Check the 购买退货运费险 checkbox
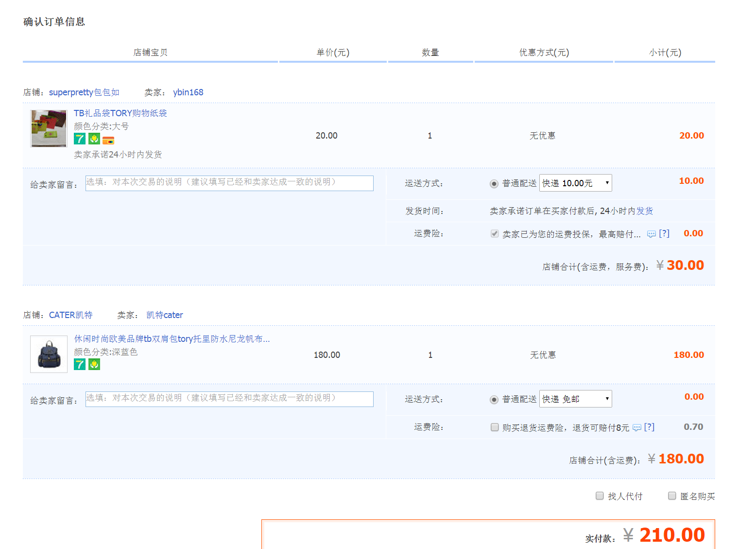 tap(495, 427)
